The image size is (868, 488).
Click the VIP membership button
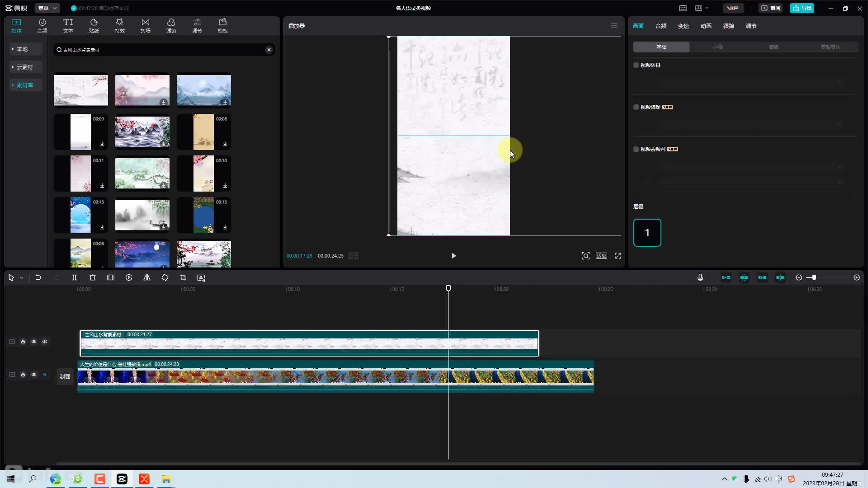(732, 8)
